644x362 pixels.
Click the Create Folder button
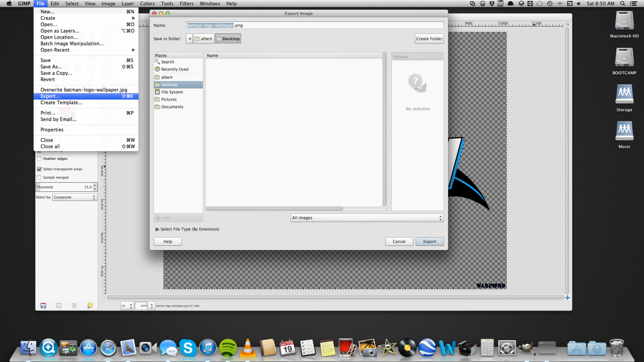click(429, 39)
